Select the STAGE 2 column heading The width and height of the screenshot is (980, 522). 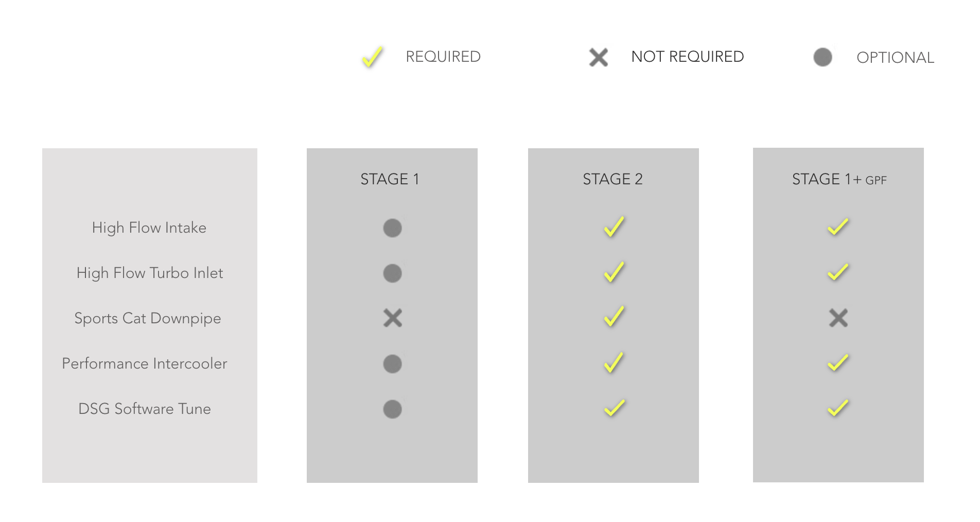click(612, 179)
